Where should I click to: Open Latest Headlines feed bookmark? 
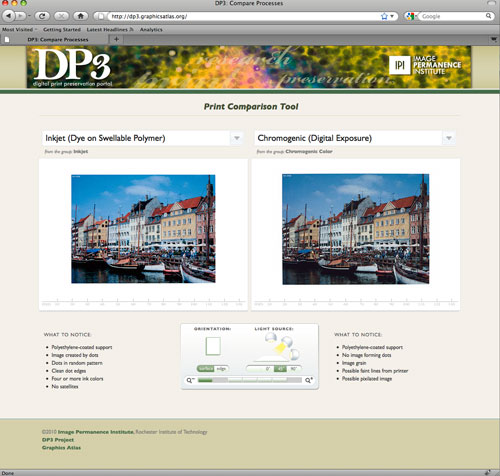click(110, 29)
